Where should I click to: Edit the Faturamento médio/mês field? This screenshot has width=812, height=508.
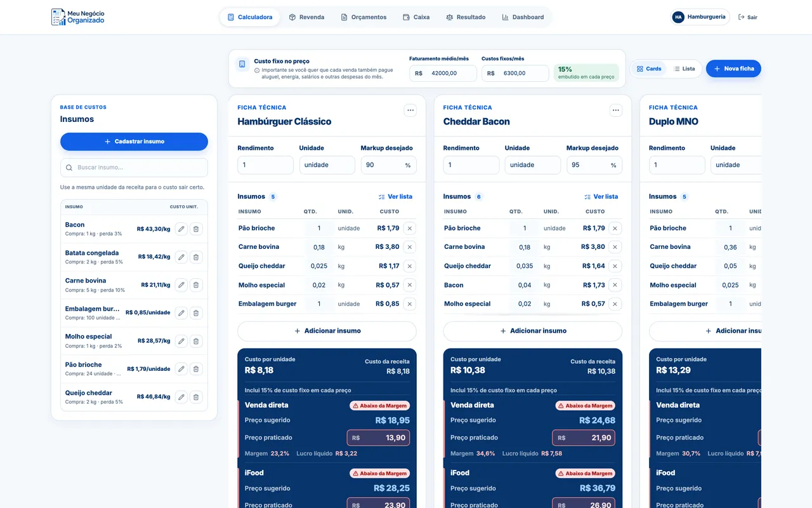[443, 73]
